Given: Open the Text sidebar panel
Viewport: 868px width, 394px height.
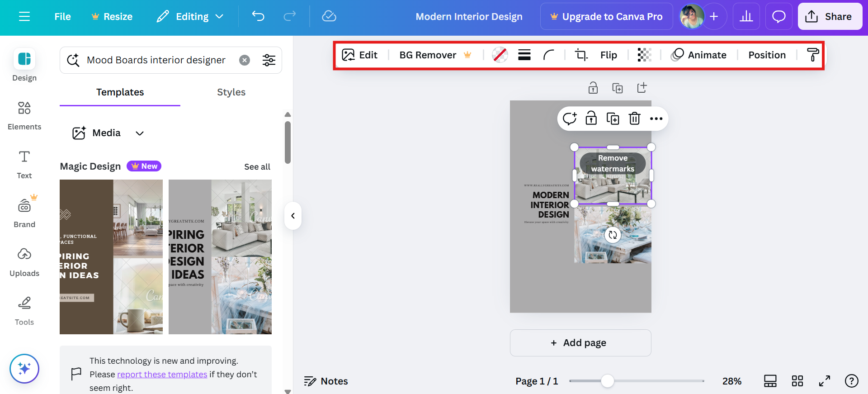Looking at the screenshot, I should 24,165.
